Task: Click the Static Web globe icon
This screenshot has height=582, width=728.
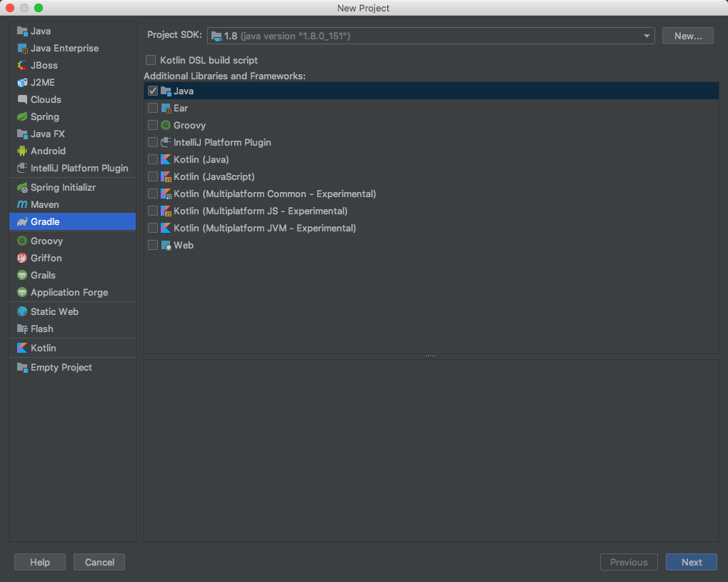Action: [22, 311]
